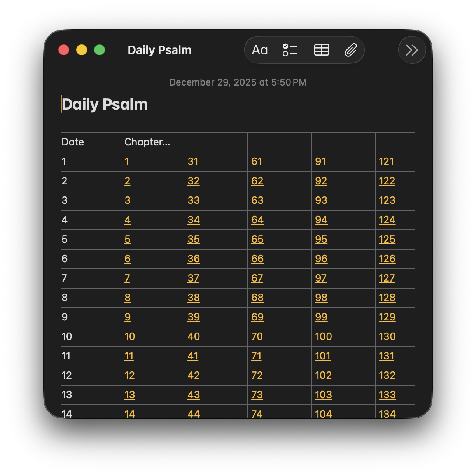Open the chapter 127 link
Screen dimensions: 476x476
pos(387,278)
